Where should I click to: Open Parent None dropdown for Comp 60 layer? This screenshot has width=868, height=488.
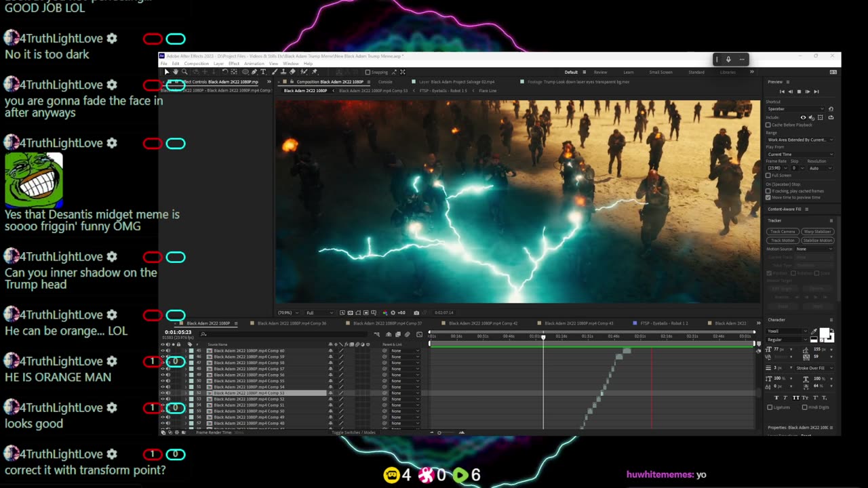(x=406, y=350)
